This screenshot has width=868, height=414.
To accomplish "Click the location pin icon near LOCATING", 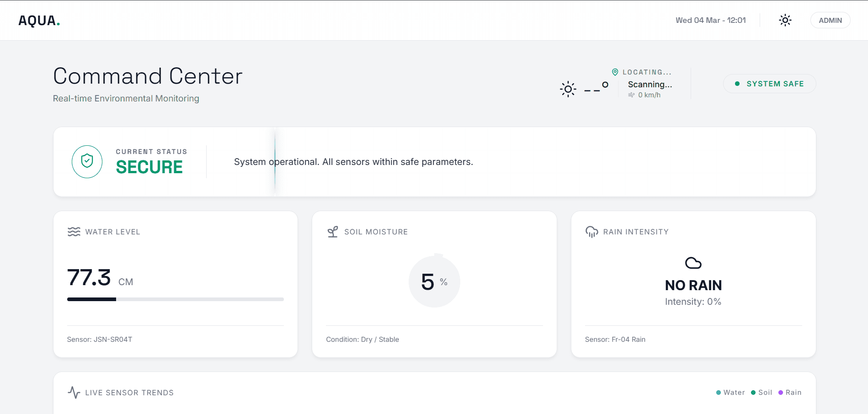I will pyautogui.click(x=615, y=72).
